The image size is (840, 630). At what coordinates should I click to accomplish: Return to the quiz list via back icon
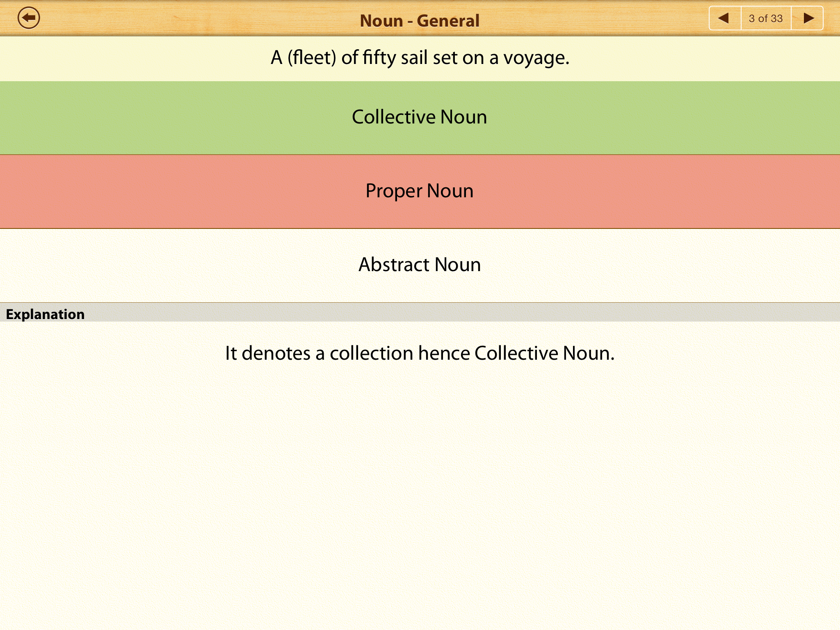29,18
